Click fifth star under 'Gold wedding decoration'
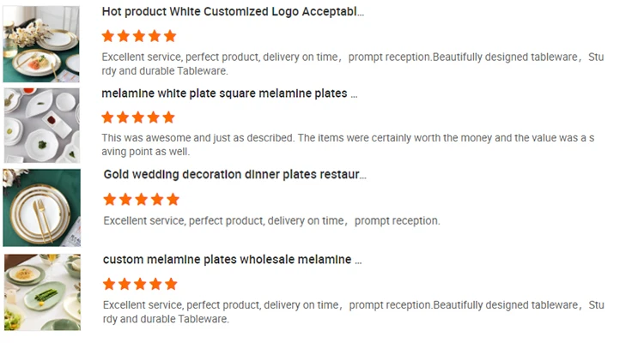Screen dimensions: 644x343 (x=173, y=199)
